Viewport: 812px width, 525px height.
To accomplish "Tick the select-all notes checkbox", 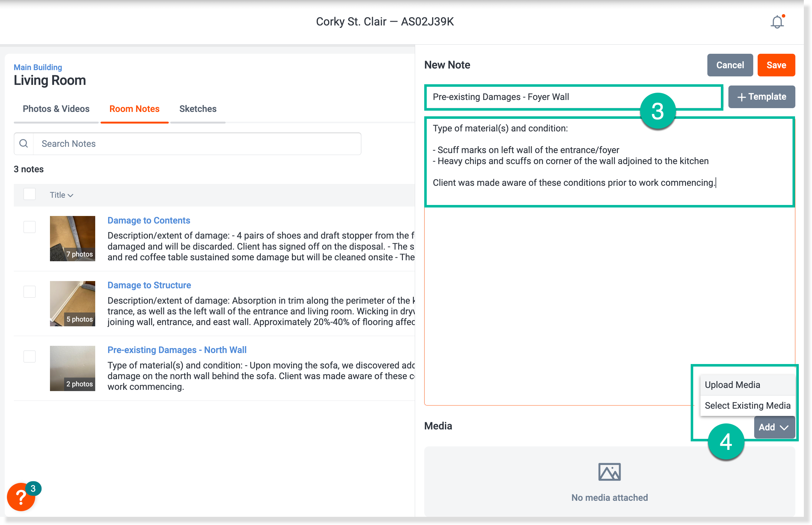I will (x=29, y=194).
